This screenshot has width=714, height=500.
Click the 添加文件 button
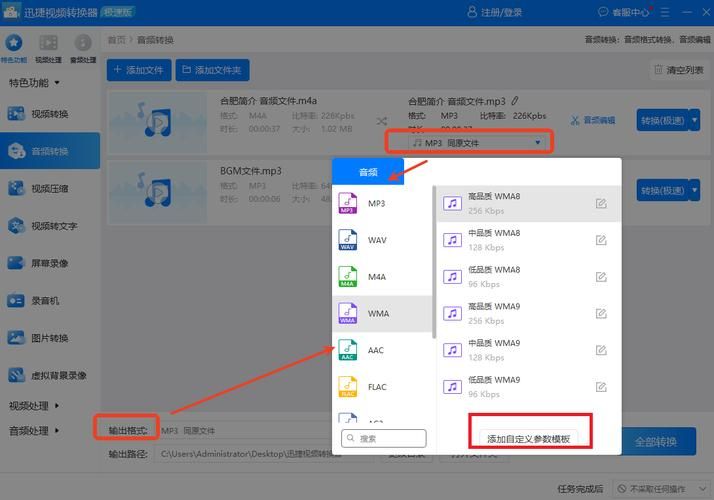click(139, 70)
